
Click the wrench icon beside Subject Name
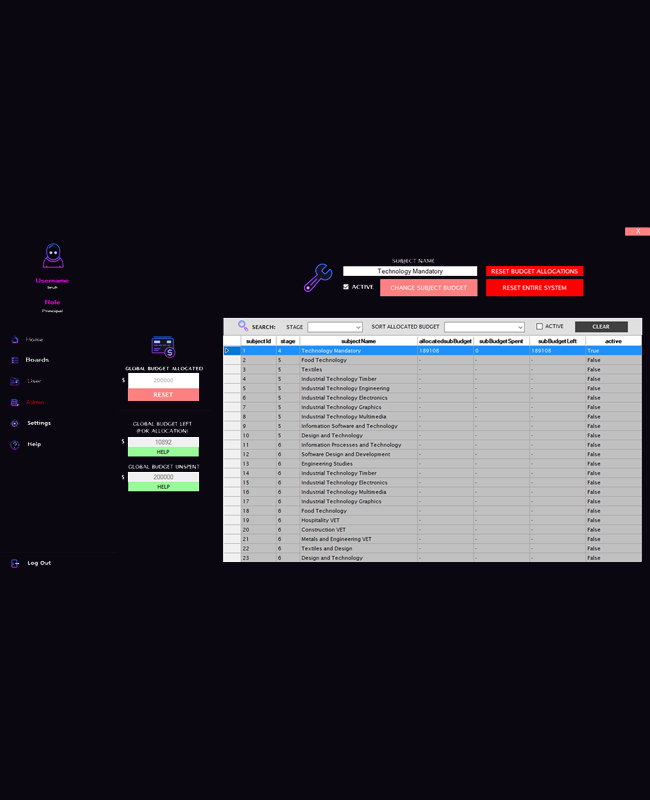pyautogui.click(x=317, y=278)
